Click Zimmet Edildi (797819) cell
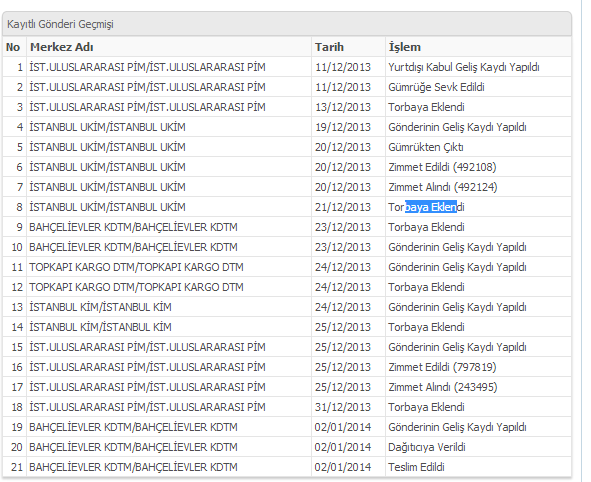 tap(442, 367)
